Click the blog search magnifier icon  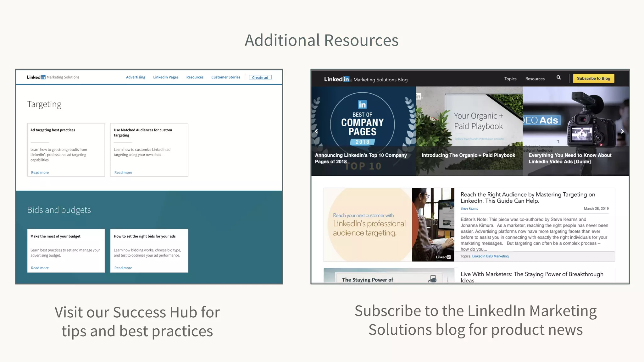click(558, 78)
